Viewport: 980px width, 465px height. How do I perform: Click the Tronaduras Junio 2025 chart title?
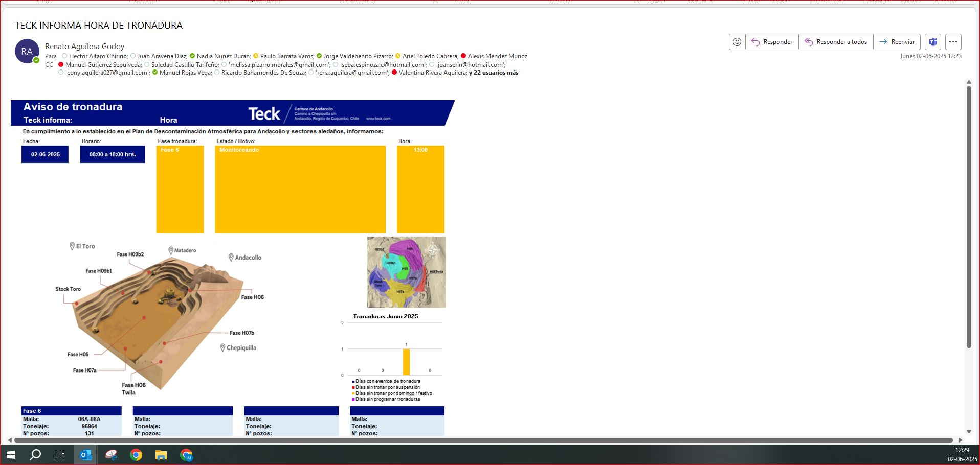pos(386,316)
